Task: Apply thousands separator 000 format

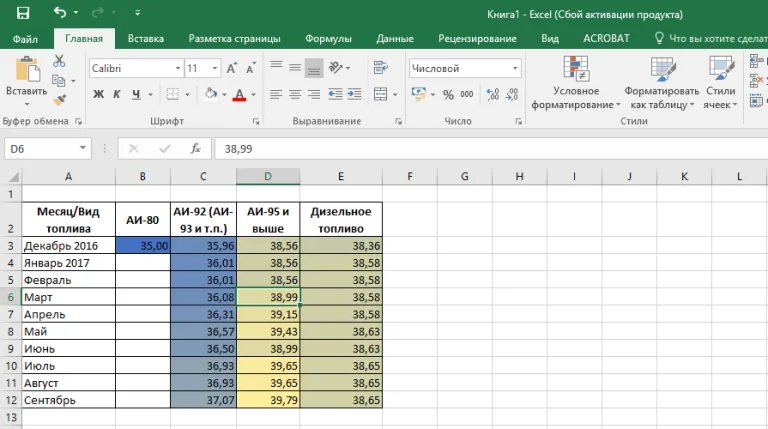Action: click(467, 94)
